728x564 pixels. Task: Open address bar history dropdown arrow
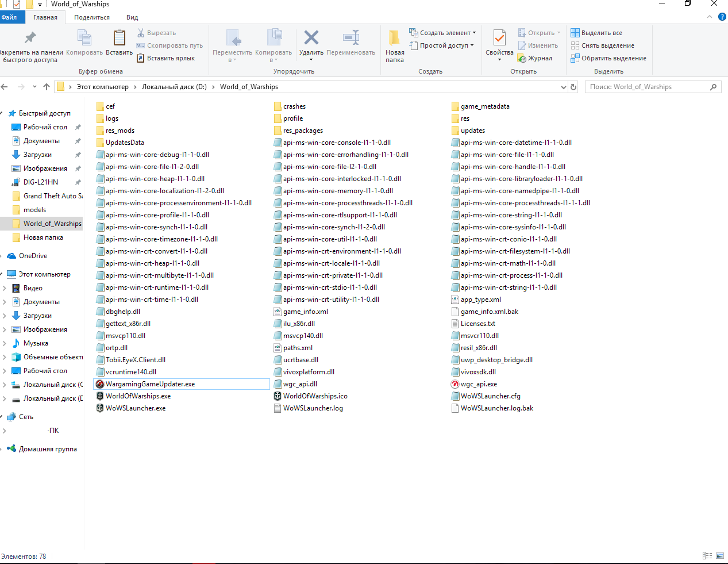click(563, 87)
